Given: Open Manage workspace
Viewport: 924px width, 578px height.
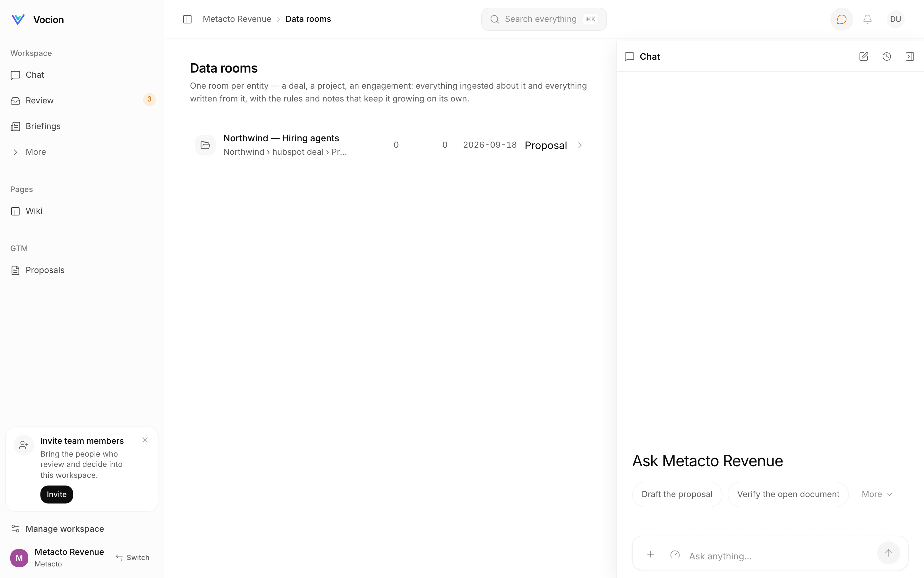Looking at the screenshot, I should point(82,529).
